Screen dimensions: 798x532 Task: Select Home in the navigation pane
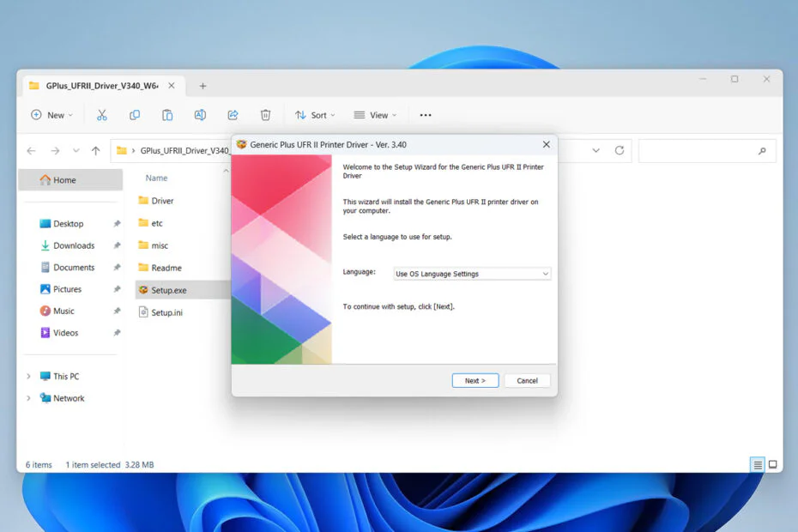(x=70, y=180)
